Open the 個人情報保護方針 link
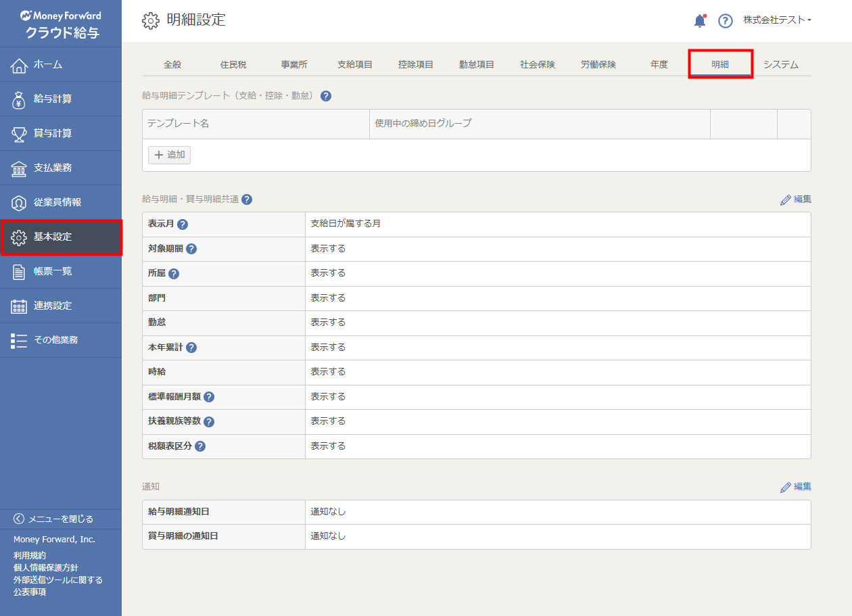Image resolution: width=852 pixels, height=616 pixels. click(x=45, y=567)
